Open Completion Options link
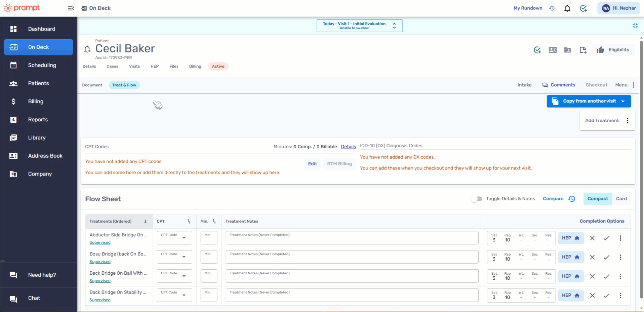Image resolution: width=644 pixels, height=312 pixels. 602,221
